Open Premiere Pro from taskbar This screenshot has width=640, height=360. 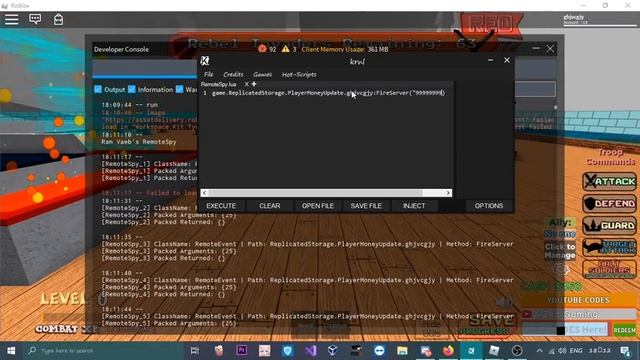tap(241, 351)
